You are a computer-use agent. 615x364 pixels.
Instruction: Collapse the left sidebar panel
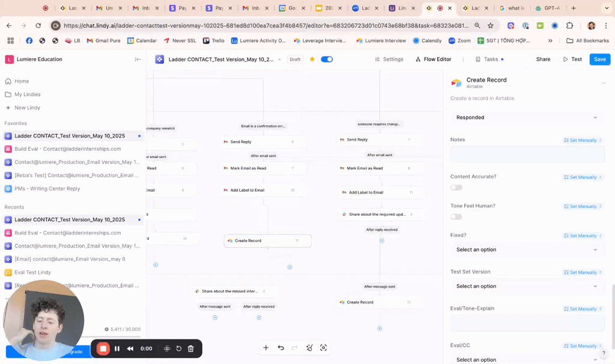(x=138, y=59)
